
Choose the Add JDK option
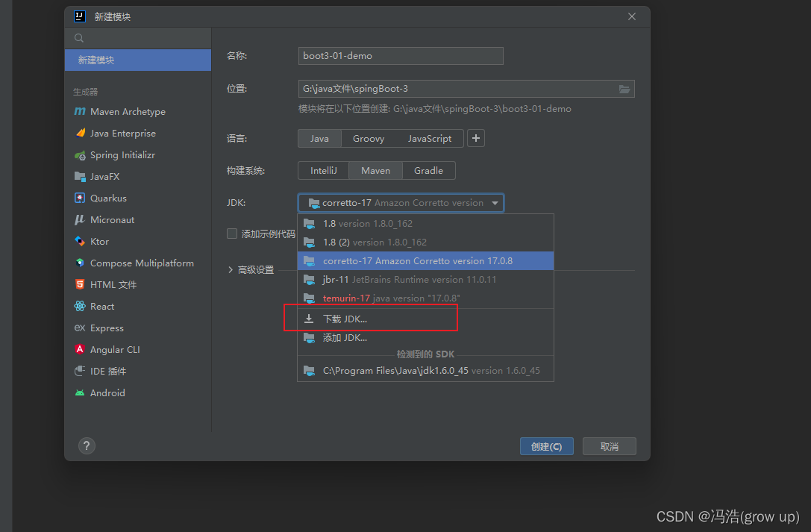pos(426,337)
